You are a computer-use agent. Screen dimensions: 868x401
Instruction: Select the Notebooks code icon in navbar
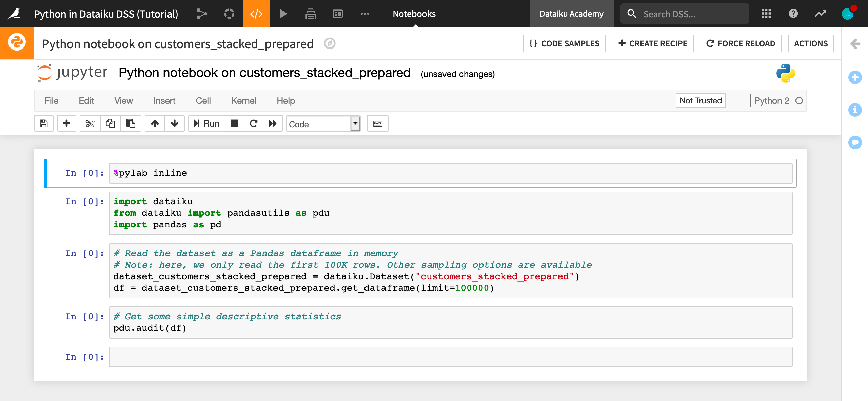click(256, 14)
